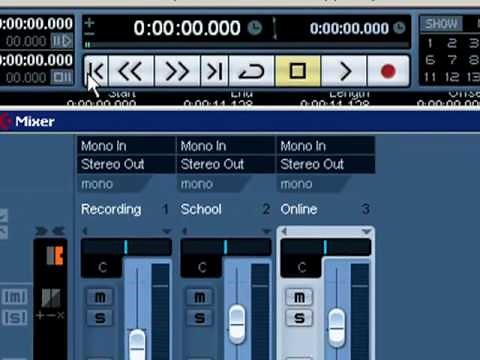Open Stereo Out output routing for Online
This screenshot has width=480, height=360.
(326, 164)
